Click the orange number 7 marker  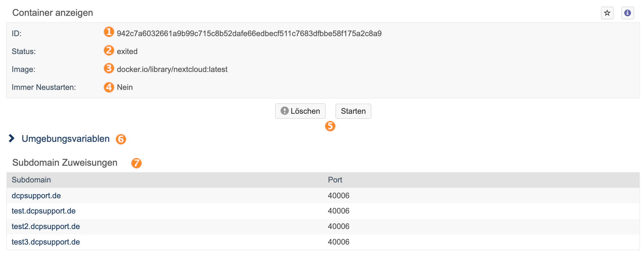pos(136,163)
